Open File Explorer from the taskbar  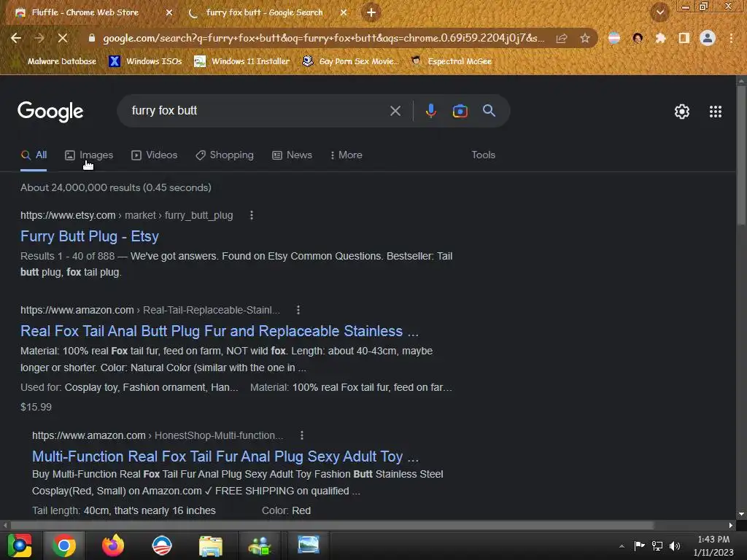pyautogui.click(x=211, y=545)
